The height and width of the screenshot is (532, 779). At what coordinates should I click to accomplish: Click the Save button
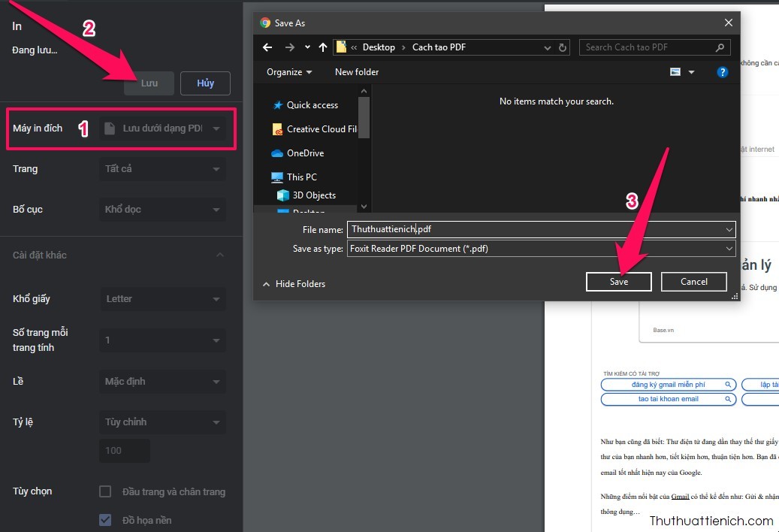tap(619, 282)
